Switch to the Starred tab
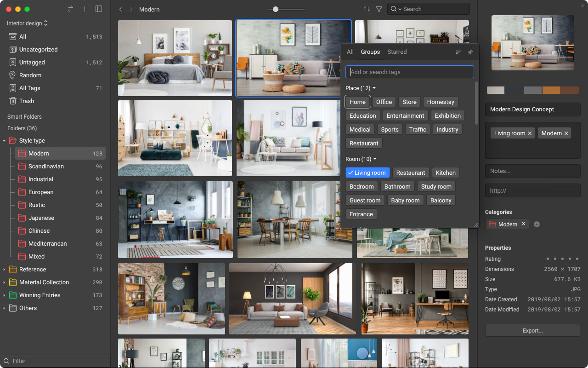 coord(397,52)
